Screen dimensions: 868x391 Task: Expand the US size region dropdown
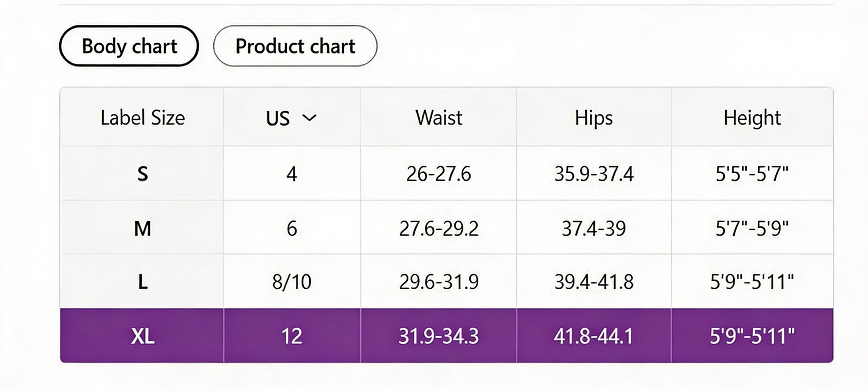[x=291, y=118]
